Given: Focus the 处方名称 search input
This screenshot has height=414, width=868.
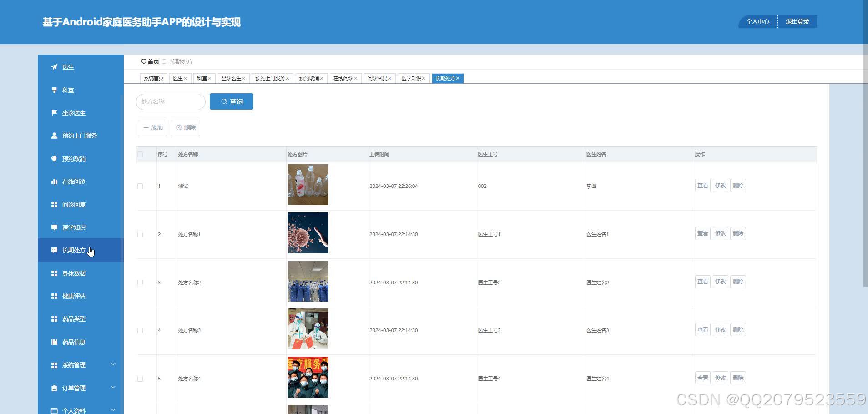Looking at the screenshot, I should pyautogui.click(x=171, y=101).
